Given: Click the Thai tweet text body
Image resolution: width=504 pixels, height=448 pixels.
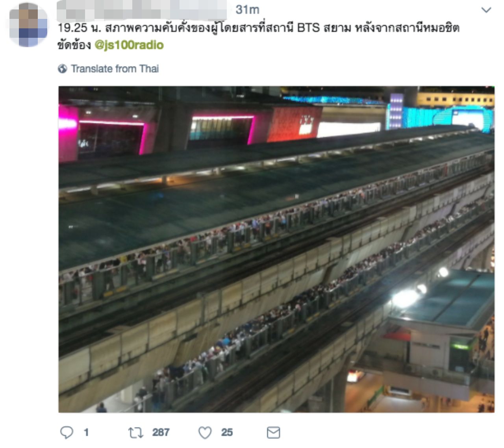Looking at the screenshot, I should pos(258,36).
